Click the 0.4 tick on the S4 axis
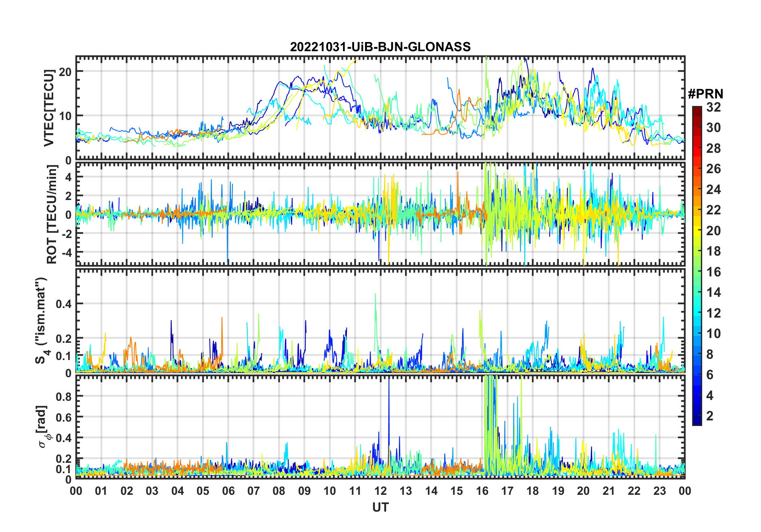Viewport: 761px width, 532px height. (63, 304)
